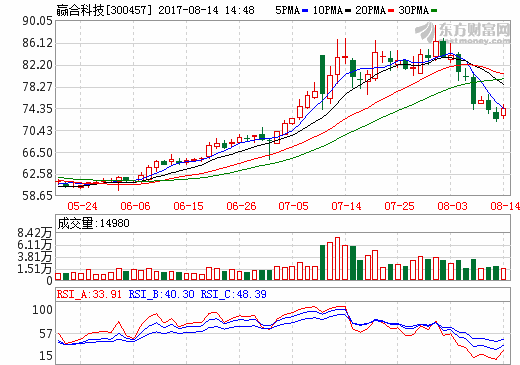Click the 86.12 price axis label
Viewport: 520px width, 365px height.
pos(37,43)
